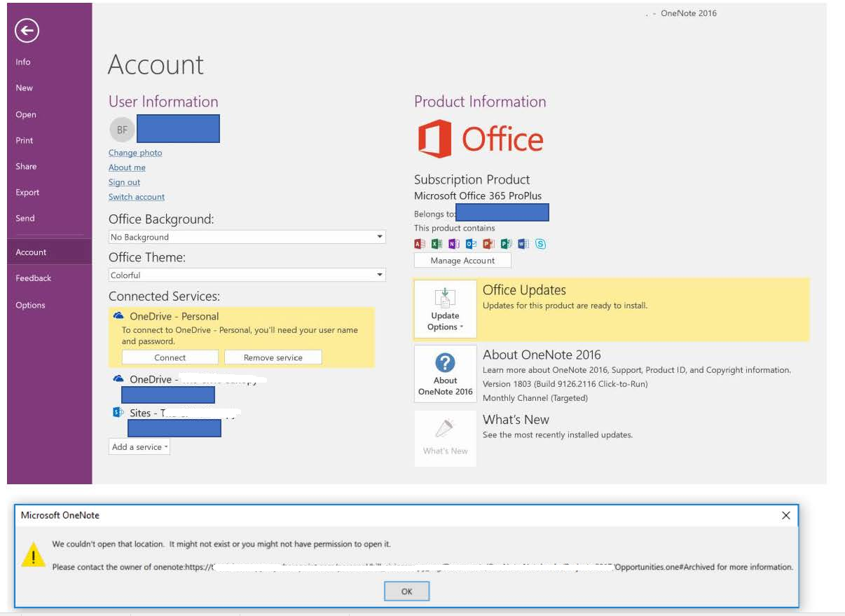Click the BF user avatar

[122, 130]
